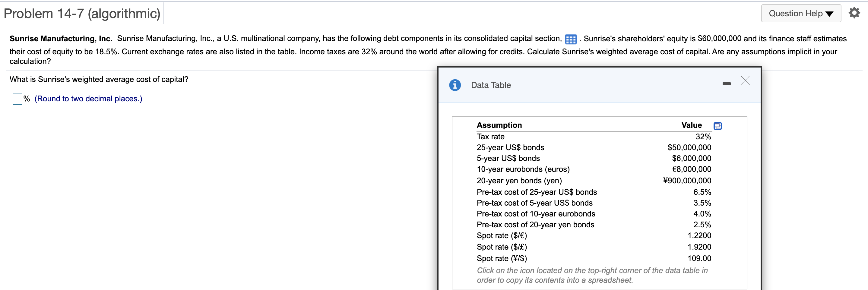Image resolution: width=868 pixels, height=290 pixels.
Task: Expand the Question Help dropdown
Action: pyautogui.click(x=801, y=14)
